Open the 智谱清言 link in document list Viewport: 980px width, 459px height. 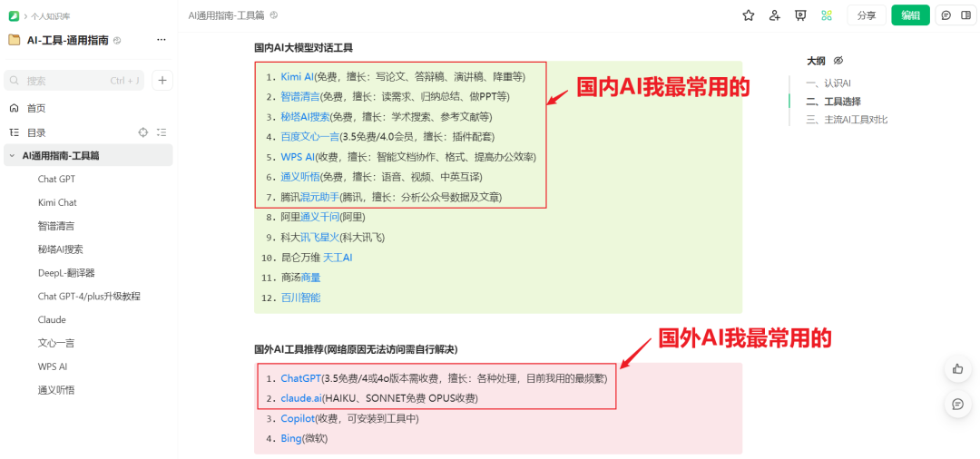click(x=300, y=97)
